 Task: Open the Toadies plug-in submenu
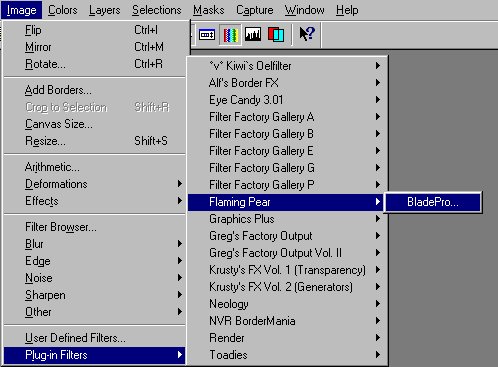point(287,355)
